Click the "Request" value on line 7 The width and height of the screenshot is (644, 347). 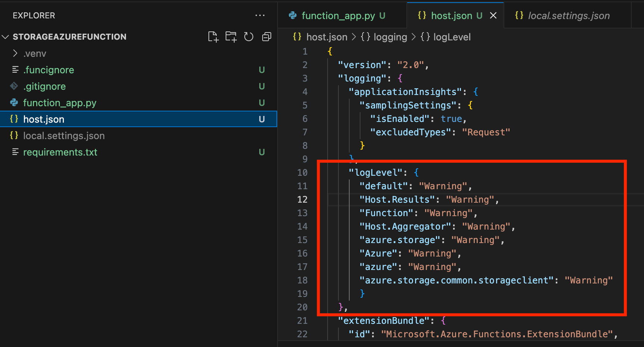pyautogui.click(x=486, y=132)
